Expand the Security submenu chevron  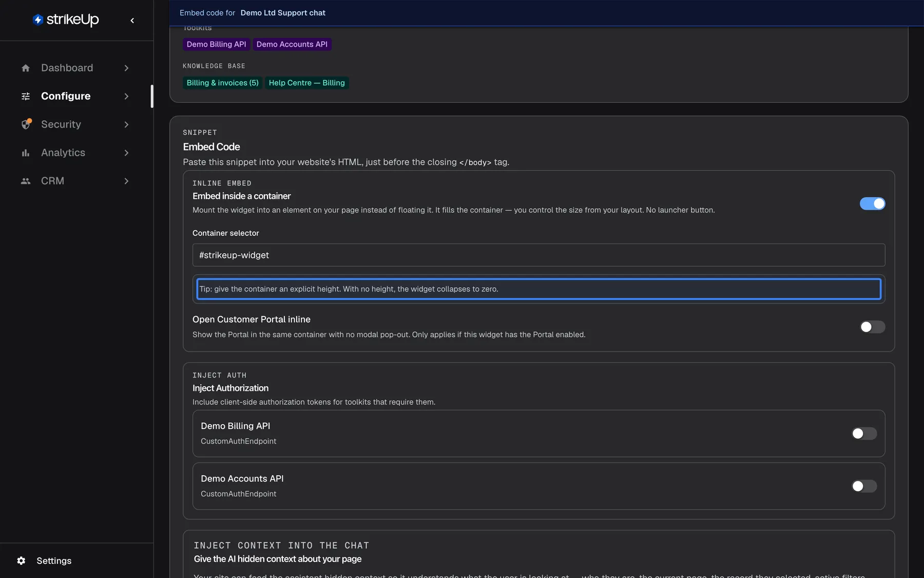click(126, 124)
